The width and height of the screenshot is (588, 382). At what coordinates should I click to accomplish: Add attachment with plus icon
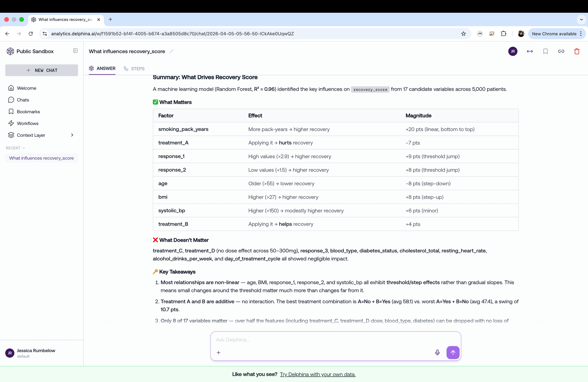(x=219, y=353)
